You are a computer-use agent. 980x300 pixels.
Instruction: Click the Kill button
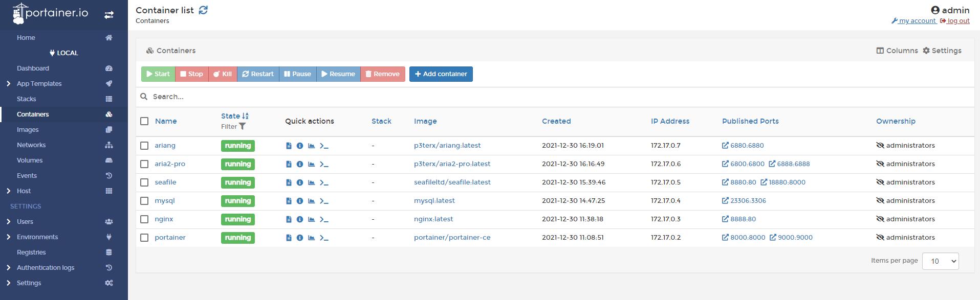coord(222,74)
